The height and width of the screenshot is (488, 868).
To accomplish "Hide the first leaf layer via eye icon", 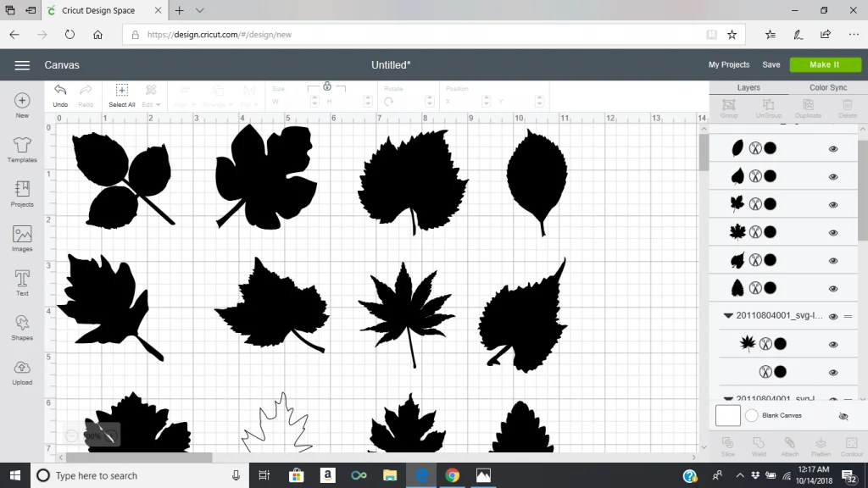I will (833, 148).
